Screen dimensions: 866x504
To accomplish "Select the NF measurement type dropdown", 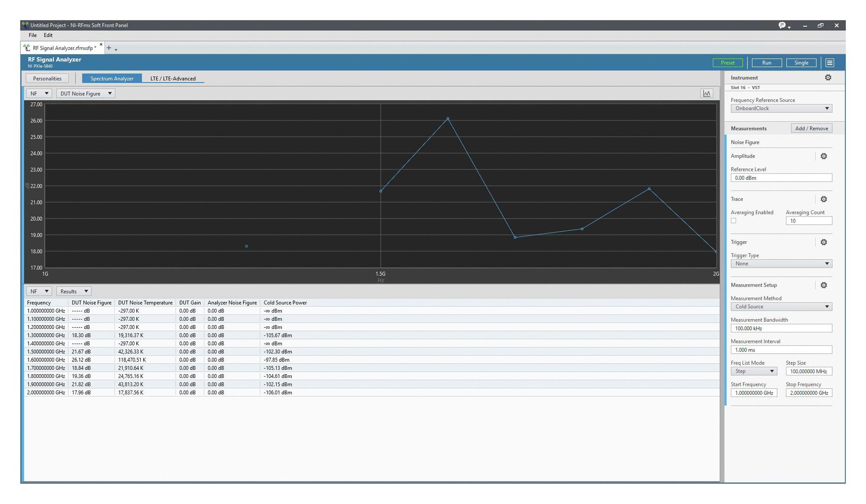I will coord(38,93).
